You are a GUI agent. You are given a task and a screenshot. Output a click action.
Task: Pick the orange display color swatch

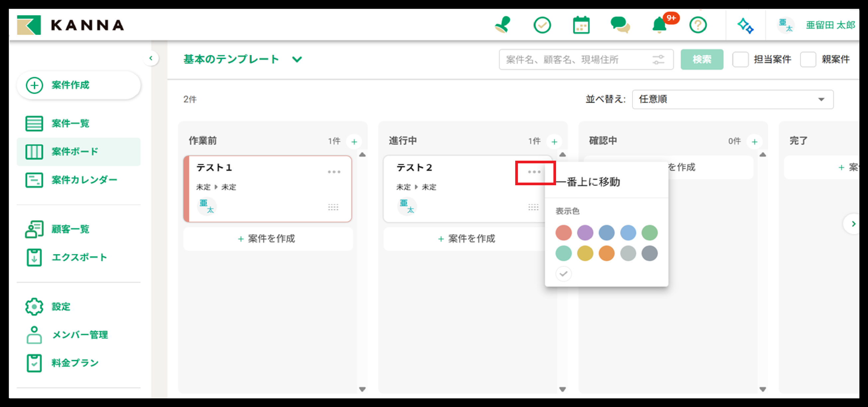606,254
